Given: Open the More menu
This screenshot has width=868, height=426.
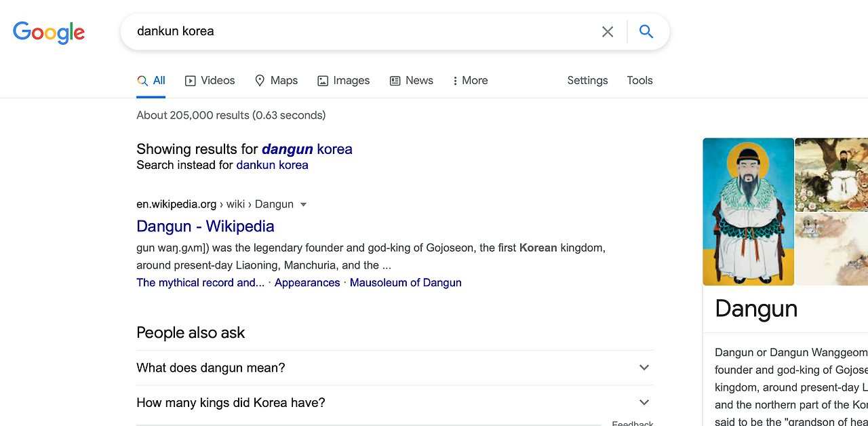Looking at the screenshot, I should coord(470,80).
